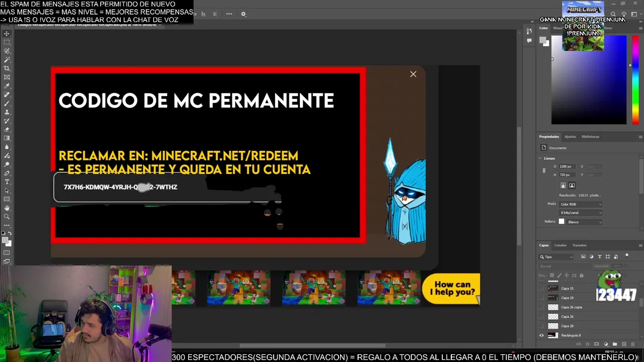Select the Eyedropper tool

tap(7, 85)
